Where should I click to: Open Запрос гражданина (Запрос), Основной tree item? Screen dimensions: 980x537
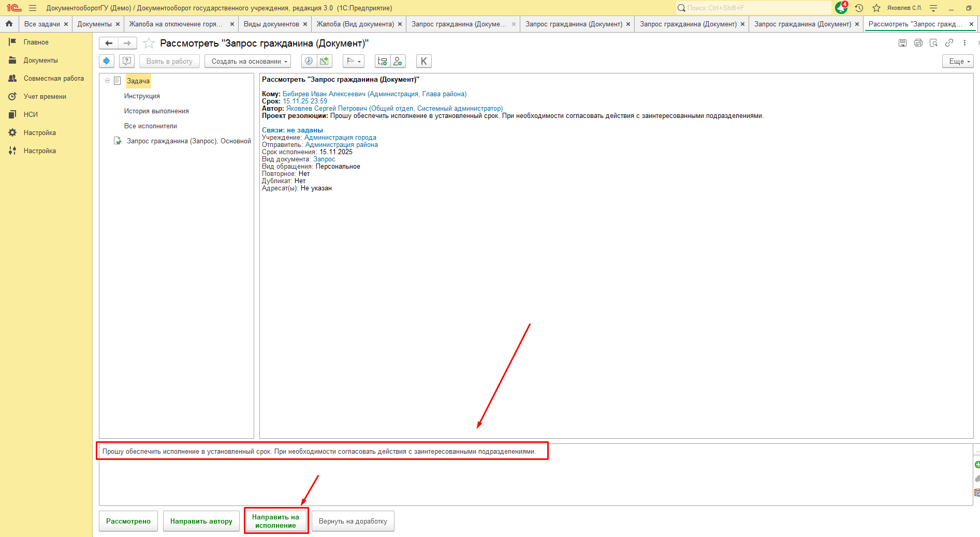tap(188, 141)
